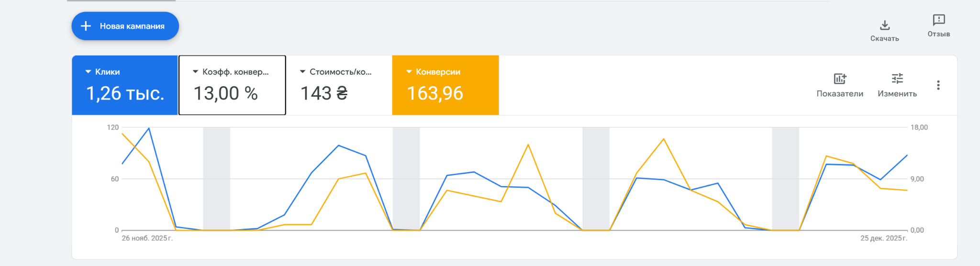The height and width of the screenshot is (266, 980).
Task: Click the Изменить text label
Action: [897, 94]
